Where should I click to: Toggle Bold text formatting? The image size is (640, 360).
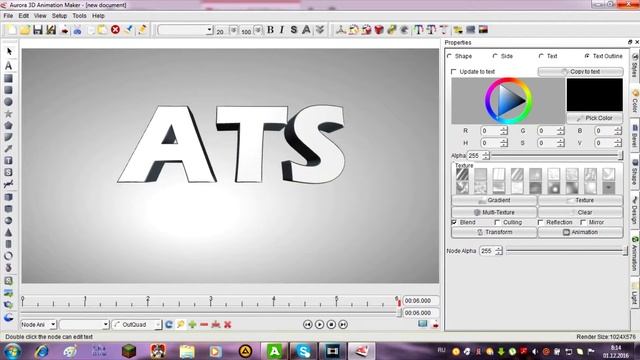270,30
